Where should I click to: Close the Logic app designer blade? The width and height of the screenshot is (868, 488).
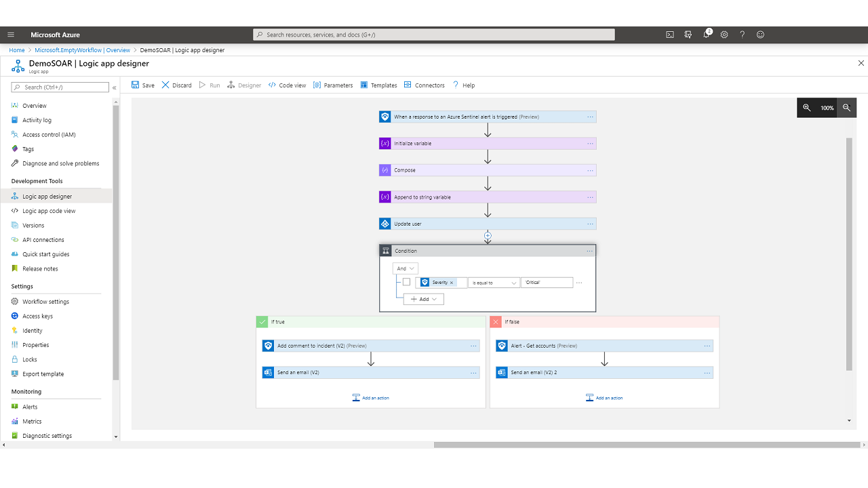coord(861,63)
